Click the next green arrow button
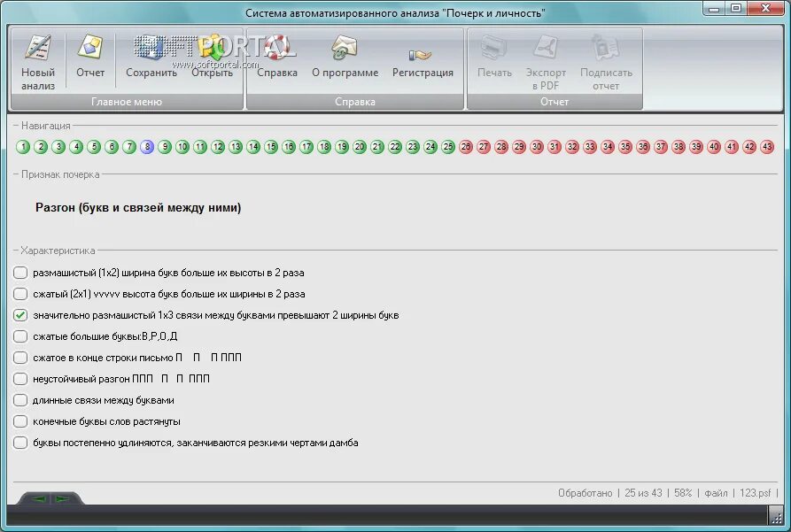Screen dimensions: 791x532 (x=63, y=498)
